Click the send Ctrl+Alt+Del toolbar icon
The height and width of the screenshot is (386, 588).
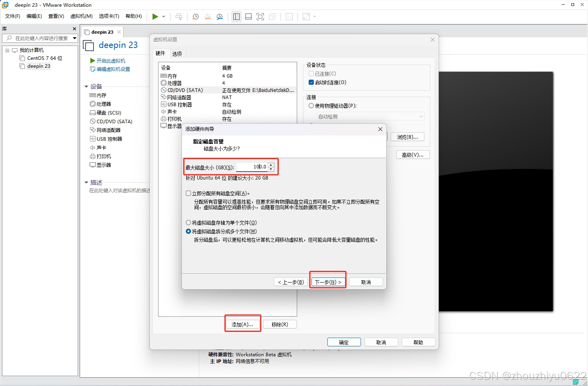(x=179, y=17)
